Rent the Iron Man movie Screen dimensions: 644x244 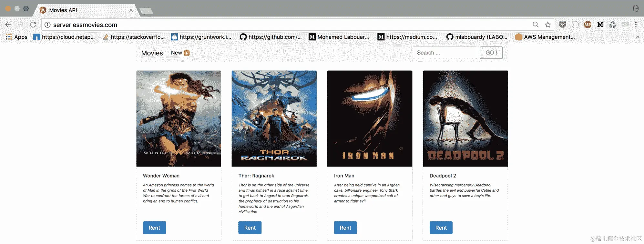point(345,228)
